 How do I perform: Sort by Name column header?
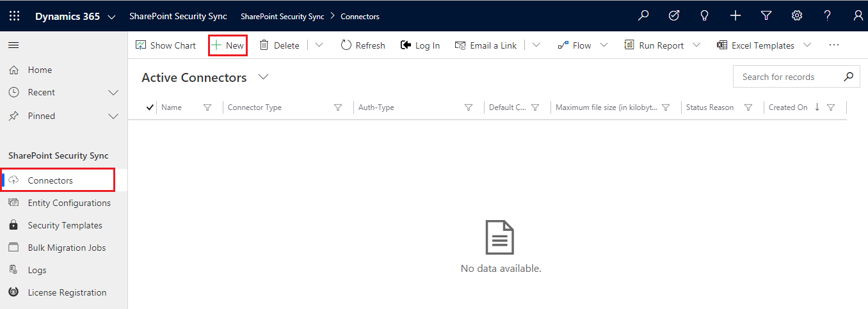pos(172,107)
